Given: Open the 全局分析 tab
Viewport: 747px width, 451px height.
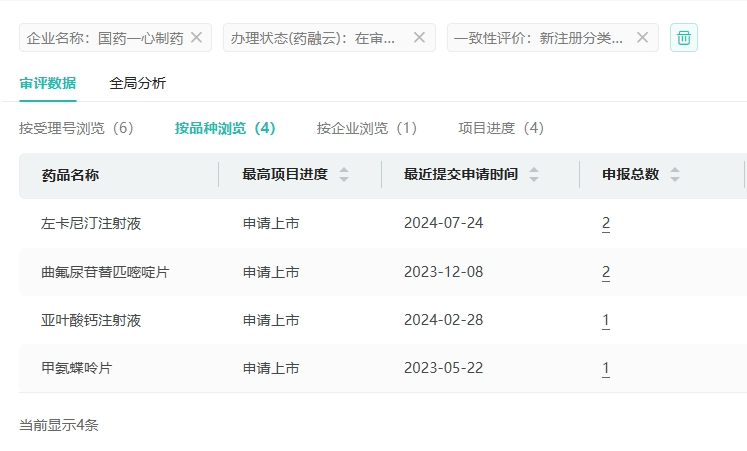Looking at the screenshot, I should 138,83.
